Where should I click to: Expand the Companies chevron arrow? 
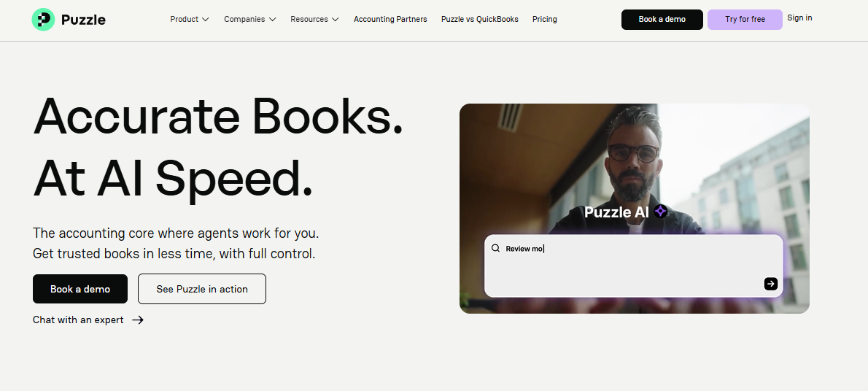click(272, 20)
